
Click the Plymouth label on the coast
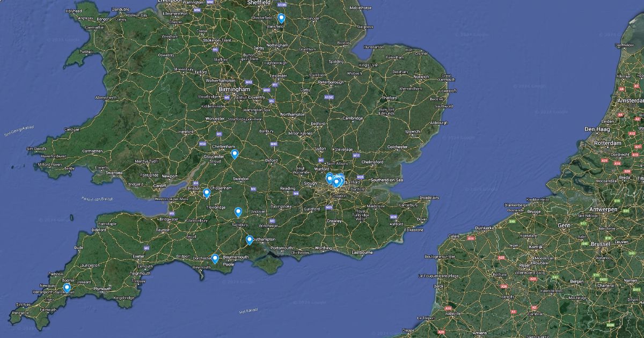(x=101, y=289)
